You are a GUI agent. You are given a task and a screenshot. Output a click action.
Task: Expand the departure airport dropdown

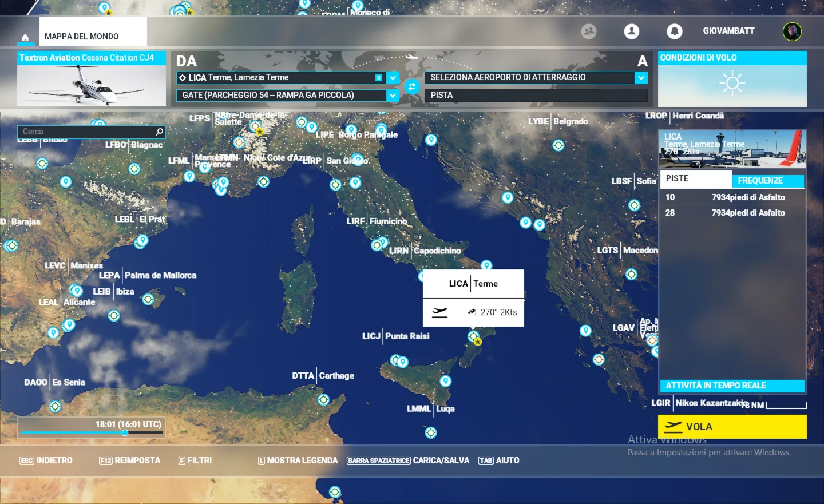(x=393, y=78)
